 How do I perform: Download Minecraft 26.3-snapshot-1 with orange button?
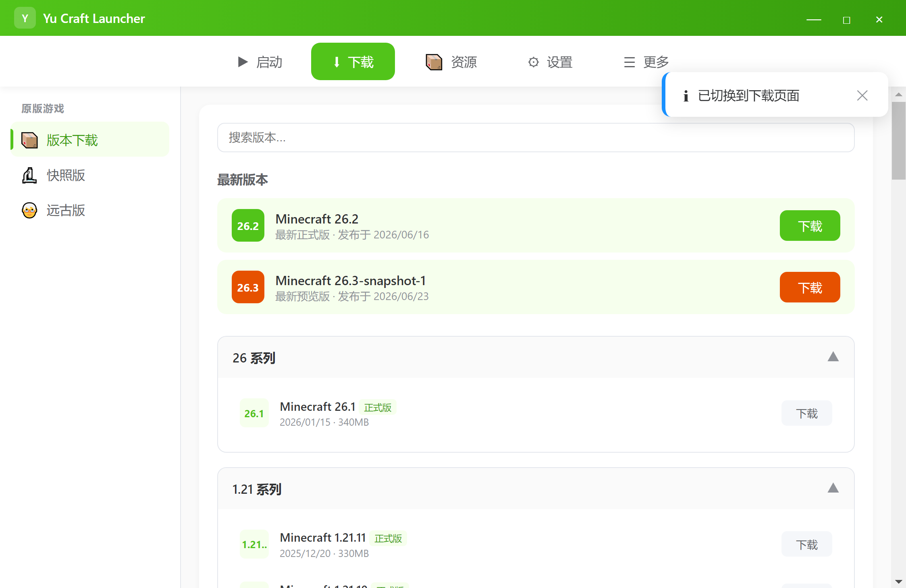pyautogui.click(x=810, y=287)
